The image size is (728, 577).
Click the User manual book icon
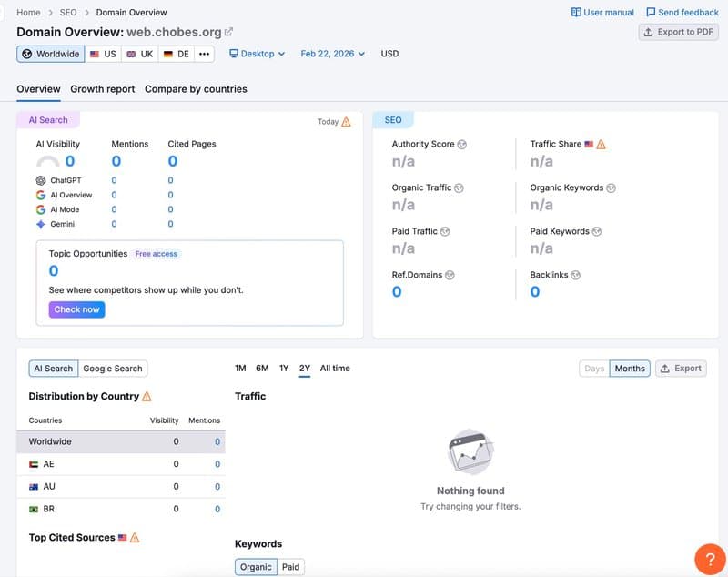tap(576, 12)
